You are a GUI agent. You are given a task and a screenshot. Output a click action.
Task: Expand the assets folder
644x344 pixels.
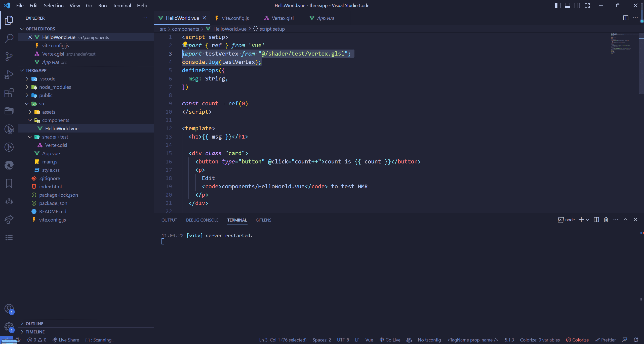[30, 112]
